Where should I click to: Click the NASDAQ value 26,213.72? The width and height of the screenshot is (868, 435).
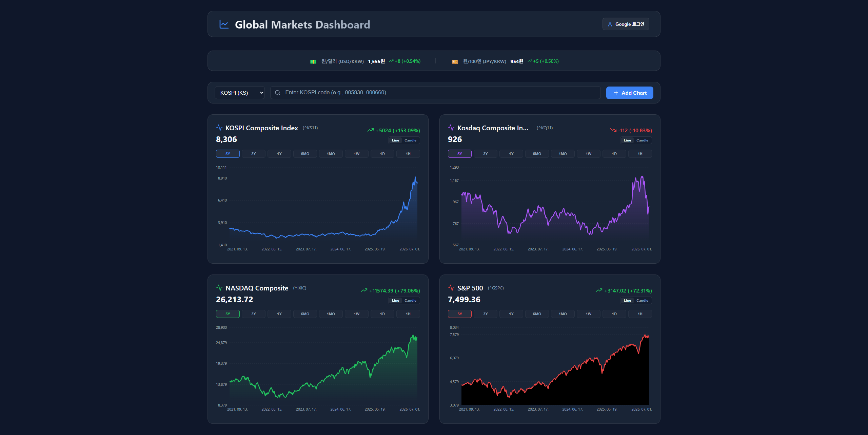click(x=235, y=300)
